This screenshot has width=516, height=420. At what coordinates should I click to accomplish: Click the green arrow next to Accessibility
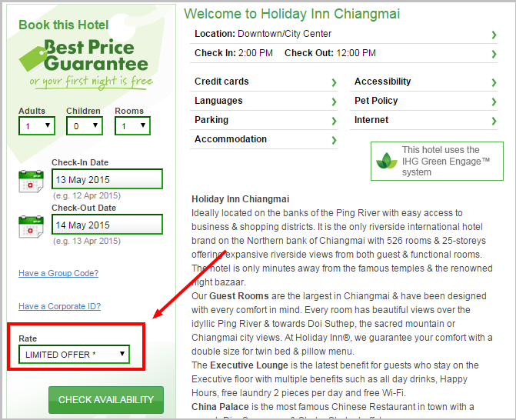[494, 82]
